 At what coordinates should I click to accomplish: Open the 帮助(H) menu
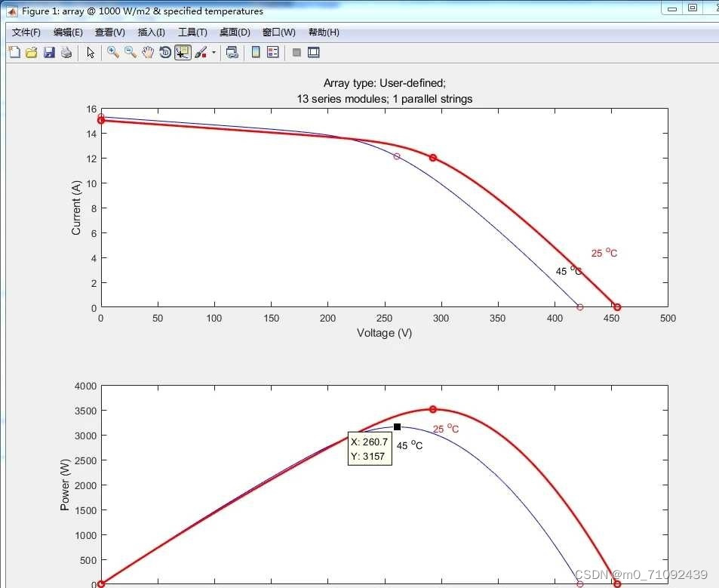point(324,32)
